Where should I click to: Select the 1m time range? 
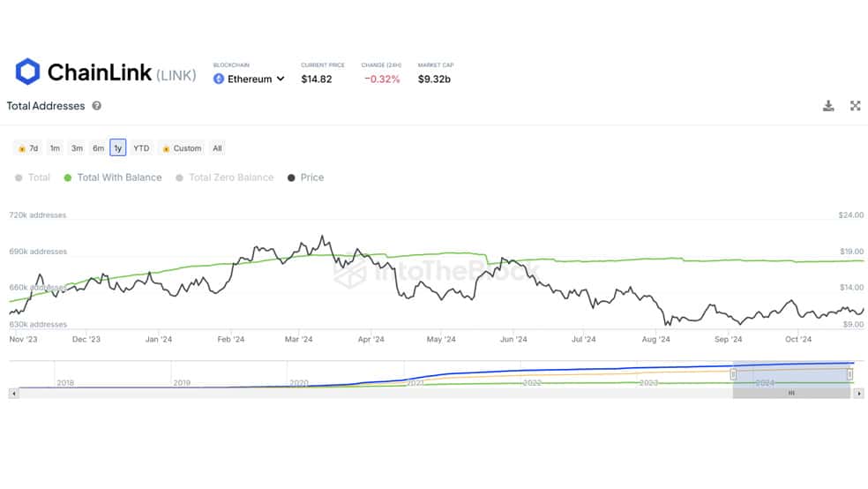(55, 148)
